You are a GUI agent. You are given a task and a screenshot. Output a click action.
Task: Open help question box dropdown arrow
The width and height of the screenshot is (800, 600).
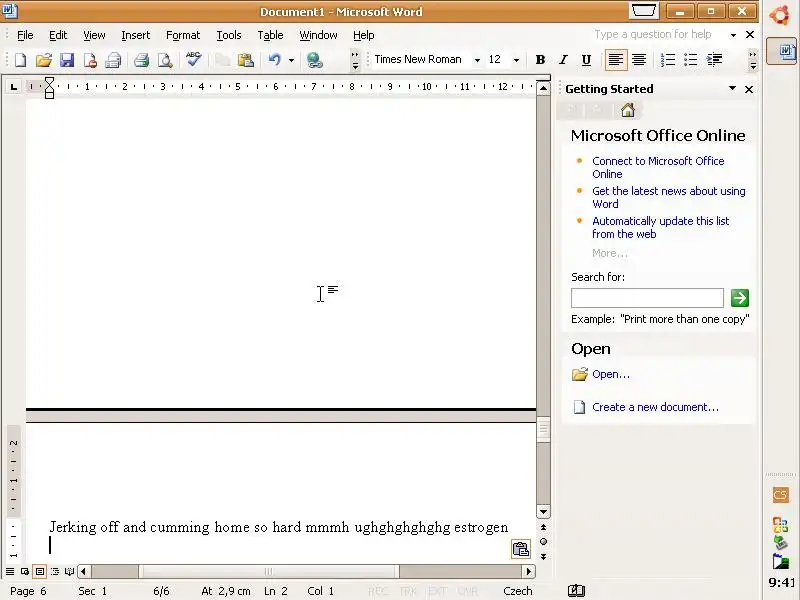tap(733, 35)
